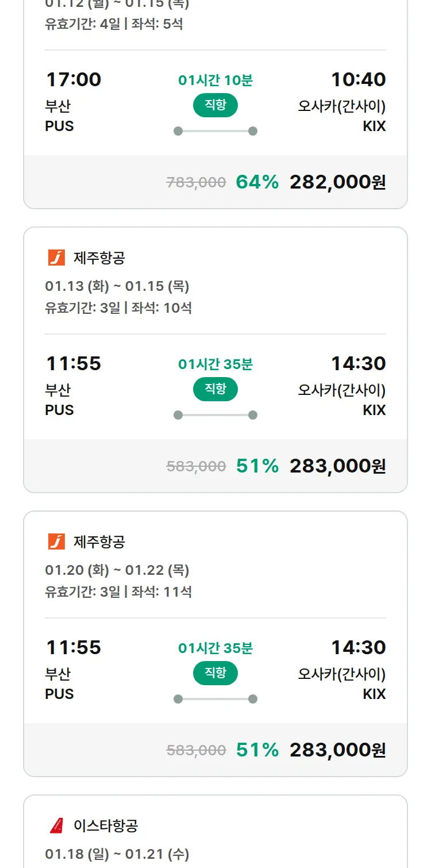
Task: Click the 01.13 (화) ~ 01.15 (목) date range
Action: (117, 286)
